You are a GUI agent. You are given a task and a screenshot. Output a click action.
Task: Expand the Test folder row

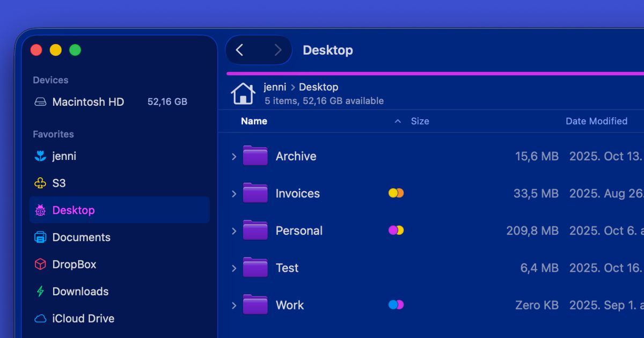coord(234,268)
